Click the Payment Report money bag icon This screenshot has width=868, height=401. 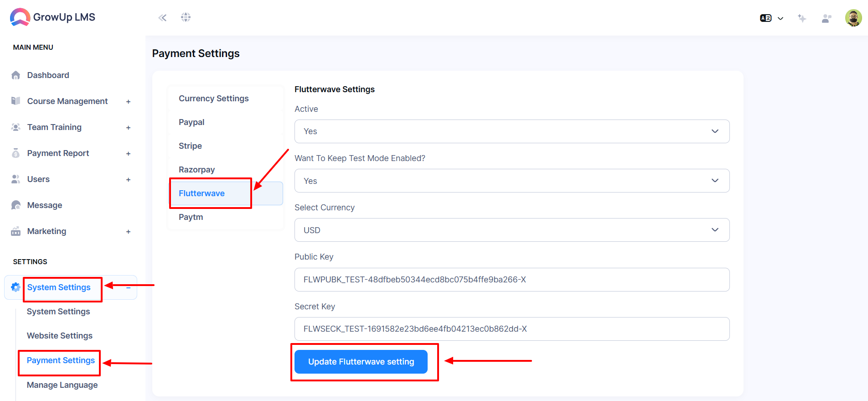click(16, 153)
